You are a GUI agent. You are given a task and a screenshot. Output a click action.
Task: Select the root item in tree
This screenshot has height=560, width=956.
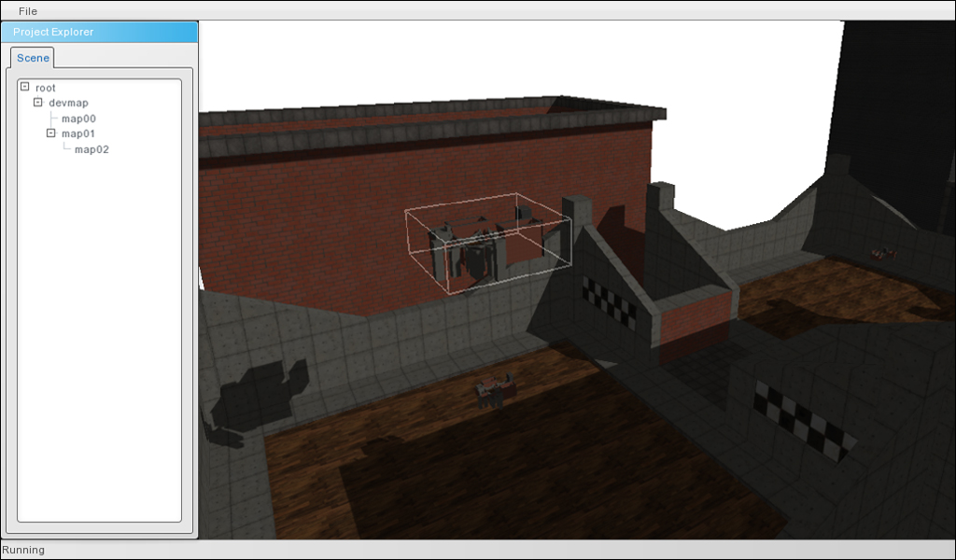(45, 88)
